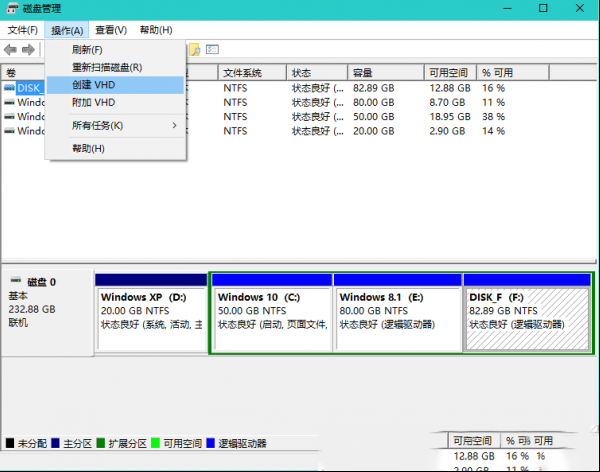The image size is (600, 472).
Task: Select 附加 VHD menu entry
Action: [x=115, y=103]
